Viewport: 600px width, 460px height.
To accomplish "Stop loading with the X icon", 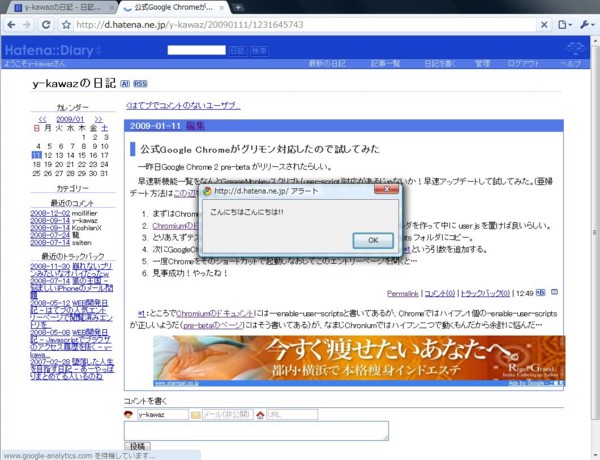I will [544, 25].
